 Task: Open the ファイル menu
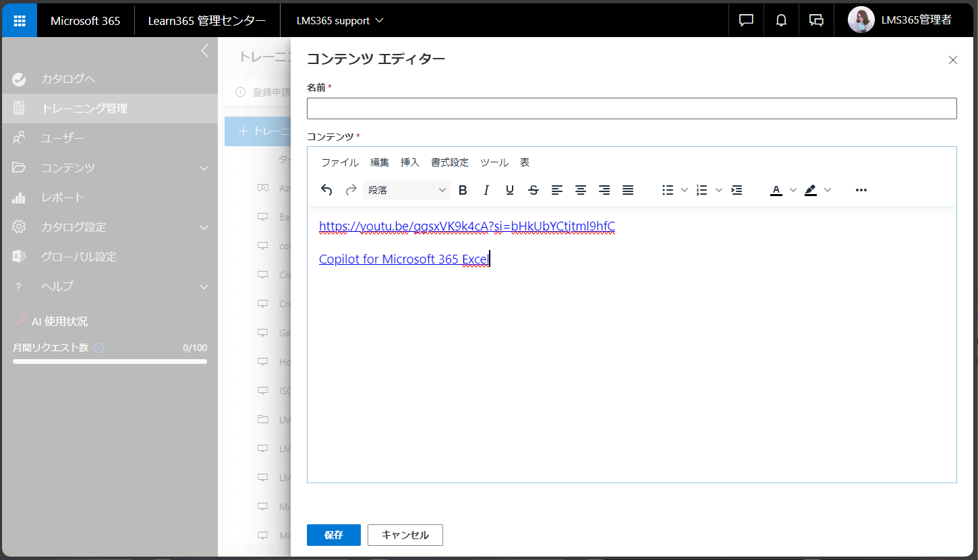pyautogui.click(x=340, y=162)
